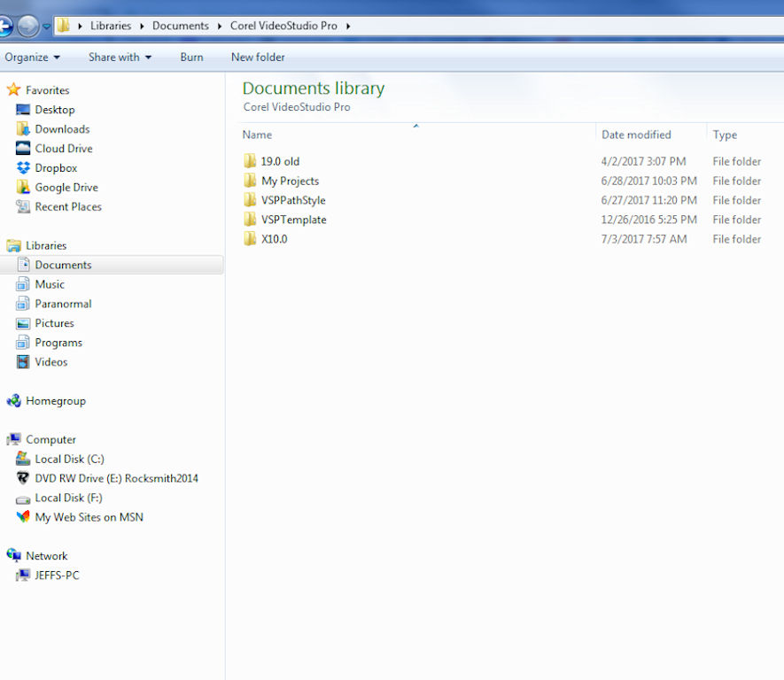Open Dropbox label in Favorites
The image size is (784, 680).
pyautogui.click(x=56, y=168)
